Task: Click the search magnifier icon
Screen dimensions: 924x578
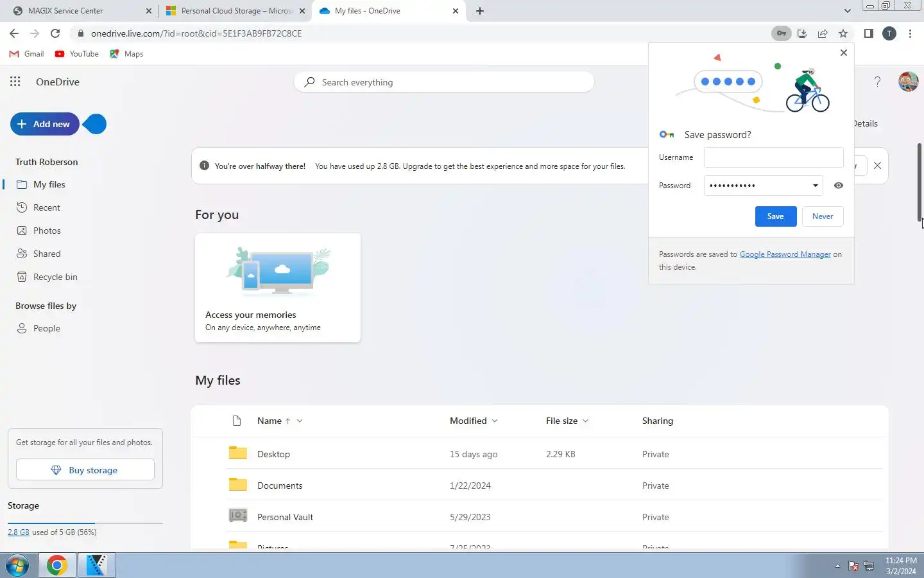Action: (x=309, y=82)
